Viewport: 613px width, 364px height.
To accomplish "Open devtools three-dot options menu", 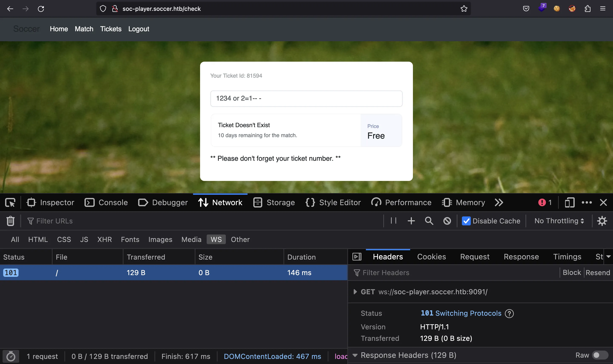I will [586, 202].
